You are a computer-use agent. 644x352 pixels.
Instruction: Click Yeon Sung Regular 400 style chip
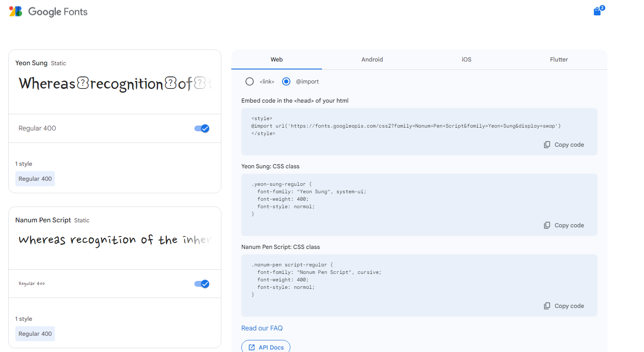[x=35, y=179]
